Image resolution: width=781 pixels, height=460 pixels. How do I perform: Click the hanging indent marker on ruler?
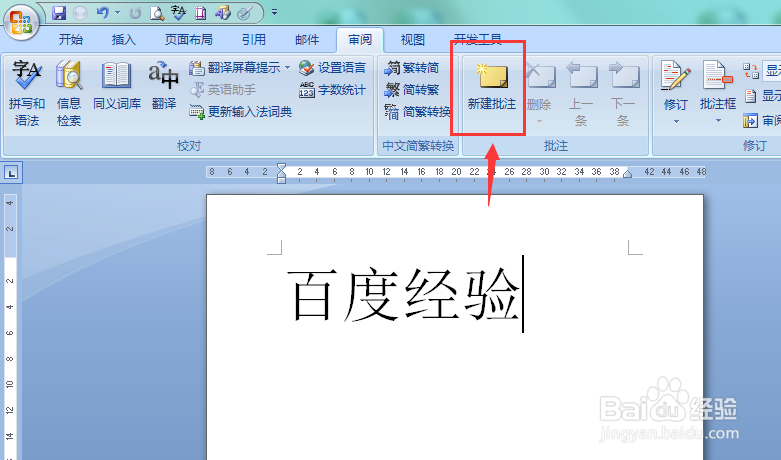pyautogui.click(x=281, y=174)
